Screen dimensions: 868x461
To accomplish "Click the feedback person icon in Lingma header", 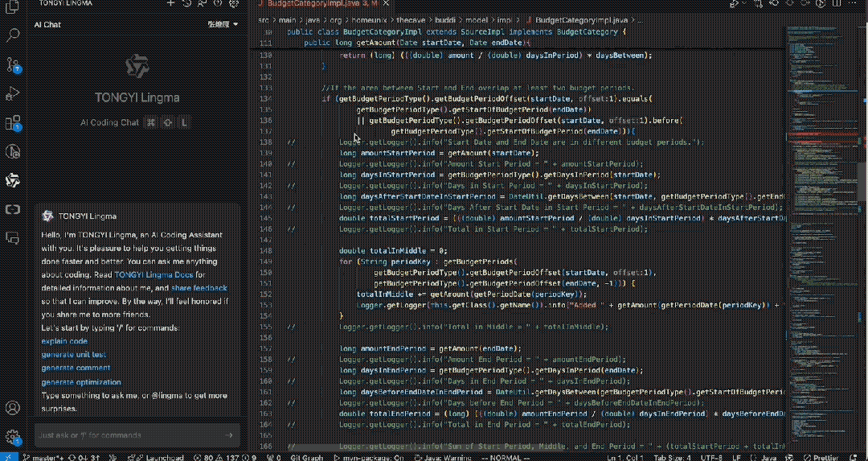I will 202,2.
